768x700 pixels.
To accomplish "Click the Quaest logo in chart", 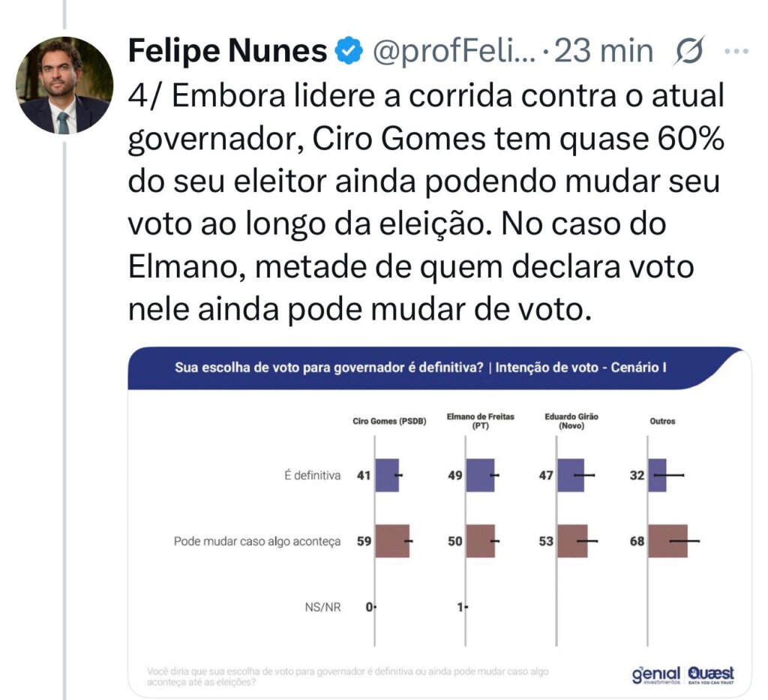I will pos(711,674).
